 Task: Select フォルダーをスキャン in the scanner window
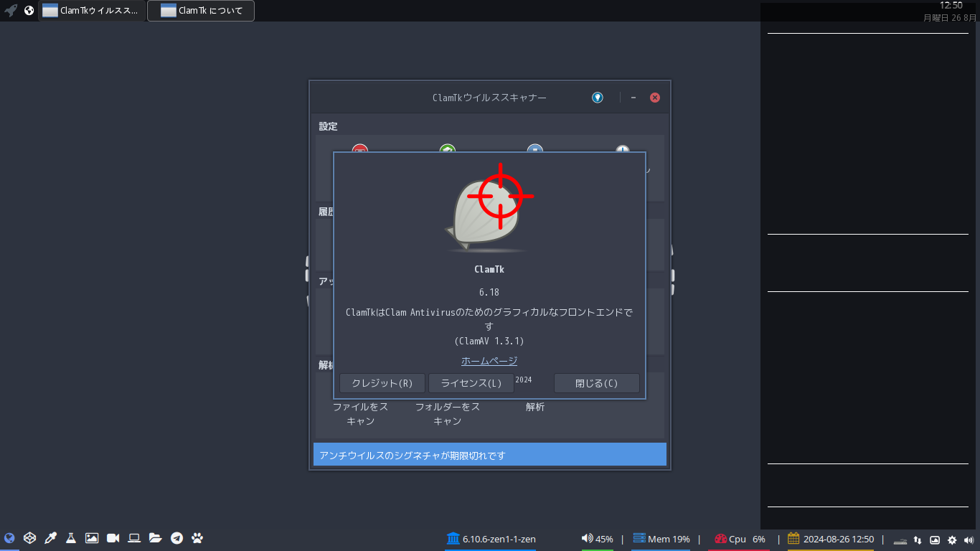coord(448,414)
